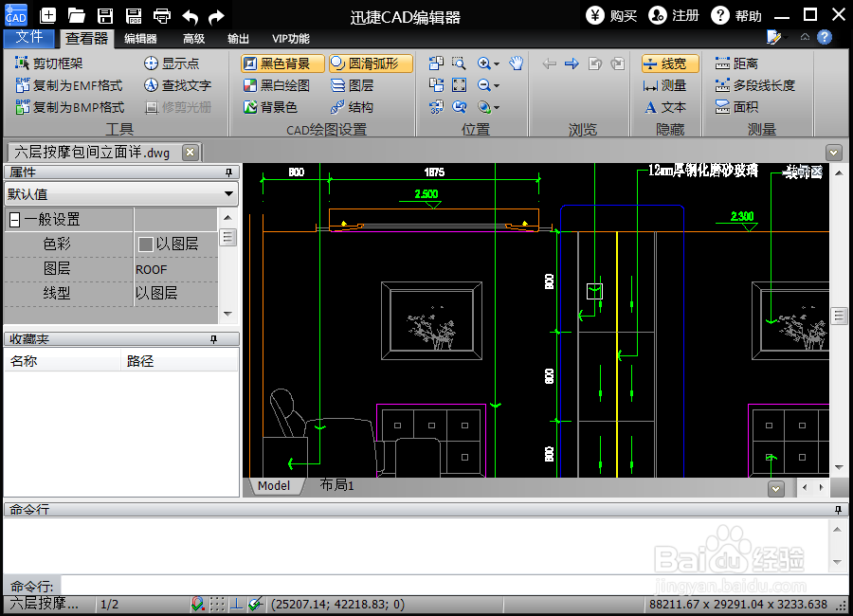Click the Help (帮助) button

click(x=736, y=15)
